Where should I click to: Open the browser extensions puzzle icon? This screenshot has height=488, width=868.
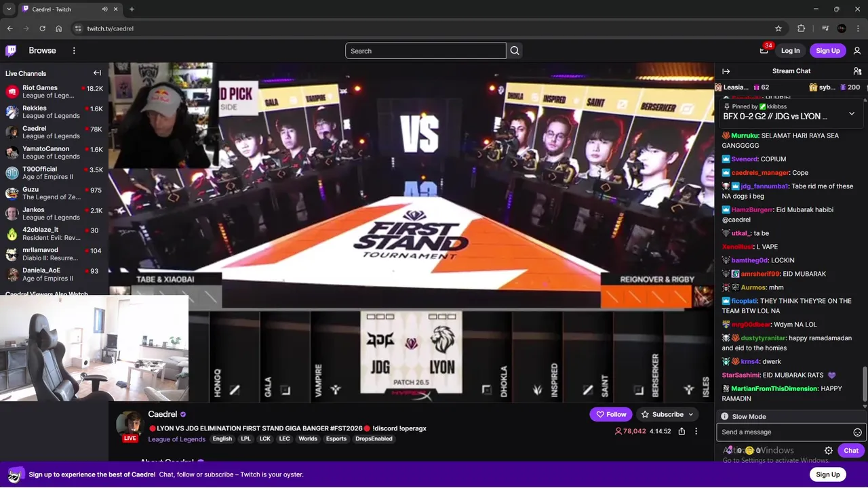click(802, 28)
